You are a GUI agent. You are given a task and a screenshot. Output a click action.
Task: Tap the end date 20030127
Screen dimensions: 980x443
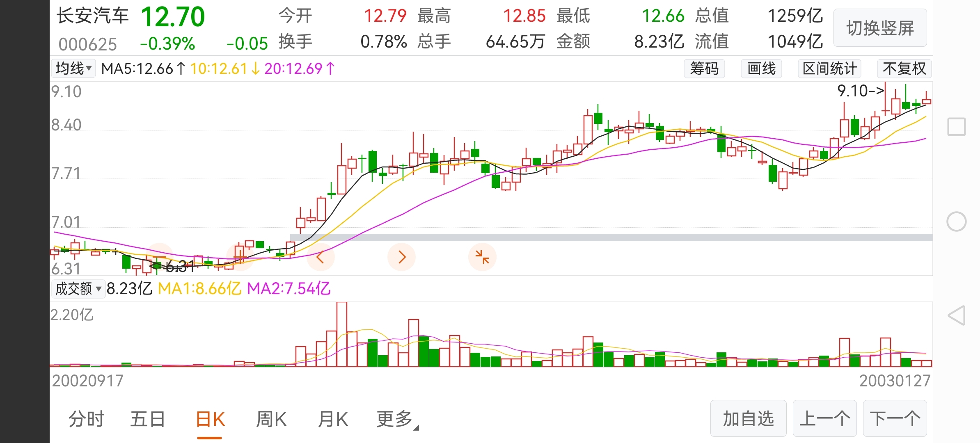point(895,381)
